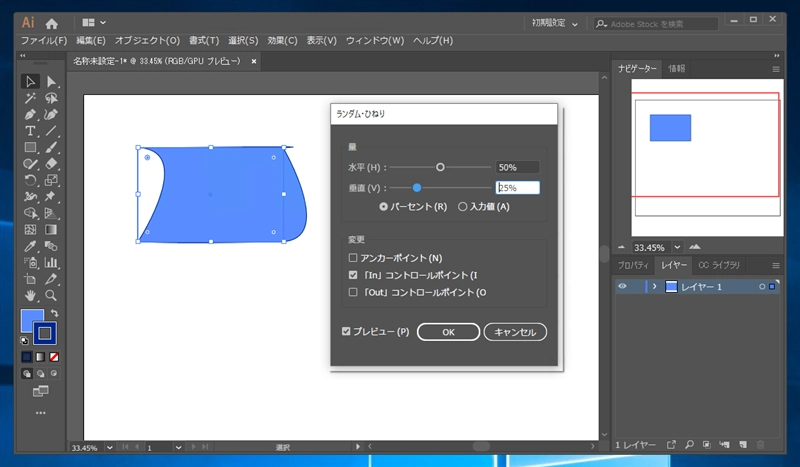Select the Scale tool
The height and width of the screenshot is (467, 800).
[51, 180]
